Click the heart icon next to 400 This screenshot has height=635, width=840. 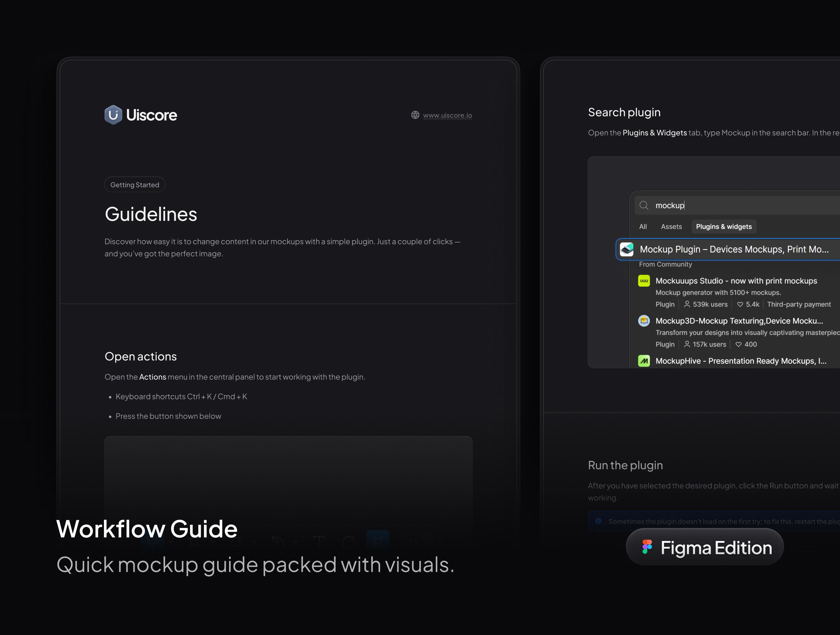pos(738,344)
